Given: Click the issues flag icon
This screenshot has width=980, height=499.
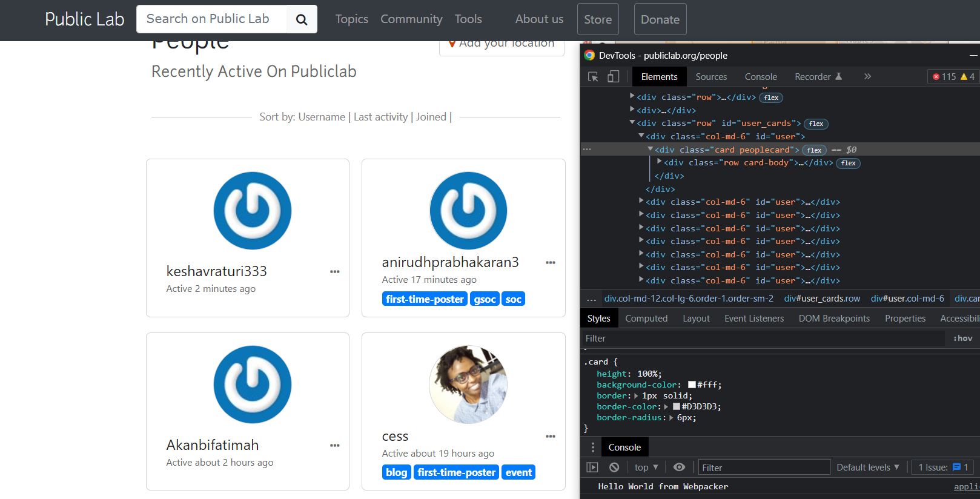Looking at the screenshot, I should (956, 468).
